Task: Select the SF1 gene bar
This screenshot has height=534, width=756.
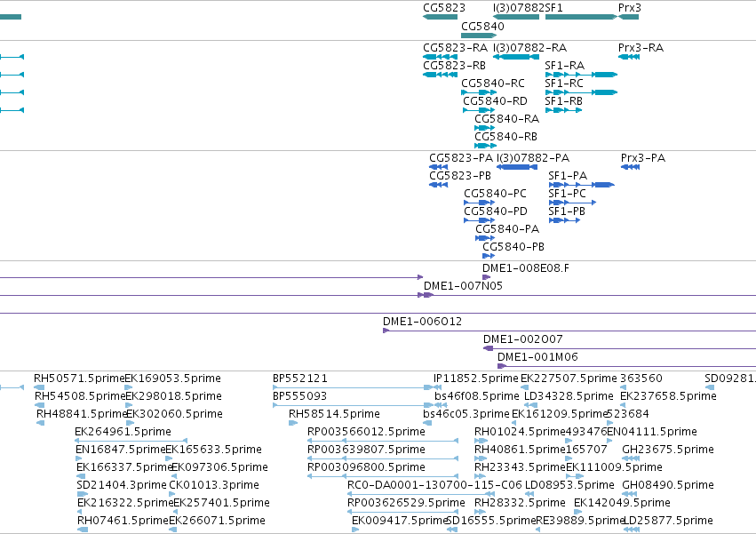Action: click(x=582, y=17)
